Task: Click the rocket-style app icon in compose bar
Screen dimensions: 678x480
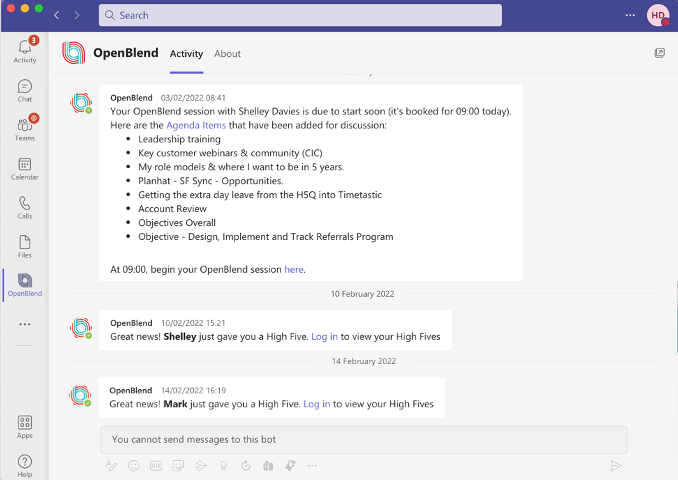Action: 290,465
